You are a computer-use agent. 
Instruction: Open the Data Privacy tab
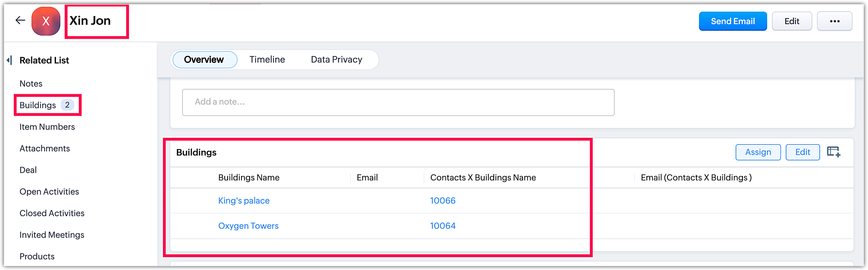point(336,59)
